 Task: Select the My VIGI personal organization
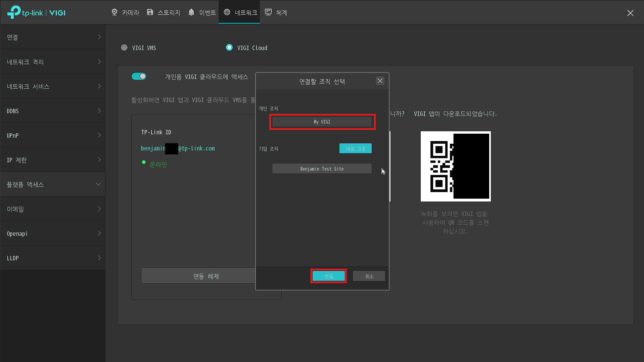pyautogui.click(x=322, y=122)
